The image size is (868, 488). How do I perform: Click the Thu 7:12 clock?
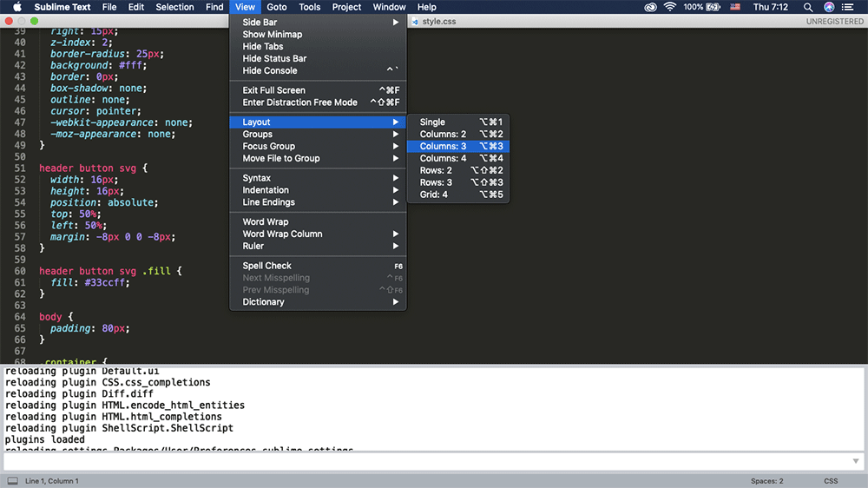click(x=770, y=7)
